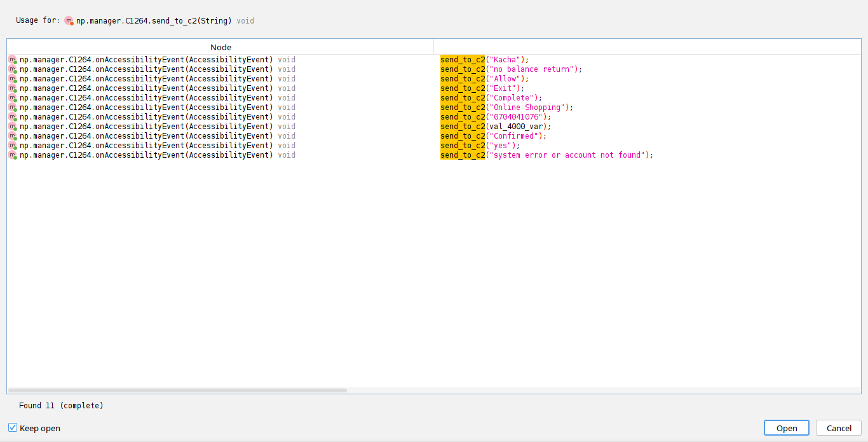Click method icon of the "0704041076" row
Screen dimensions: 868x442
tap(12, 117)
